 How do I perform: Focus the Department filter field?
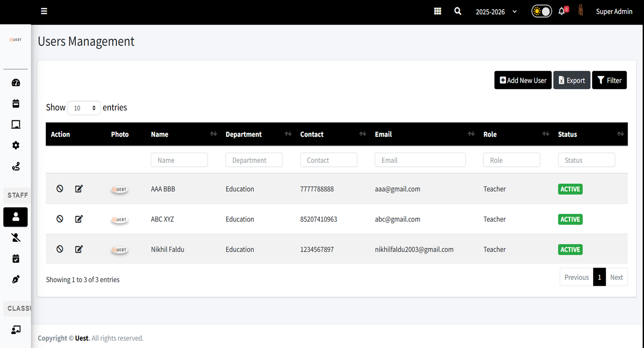point(254,160)
